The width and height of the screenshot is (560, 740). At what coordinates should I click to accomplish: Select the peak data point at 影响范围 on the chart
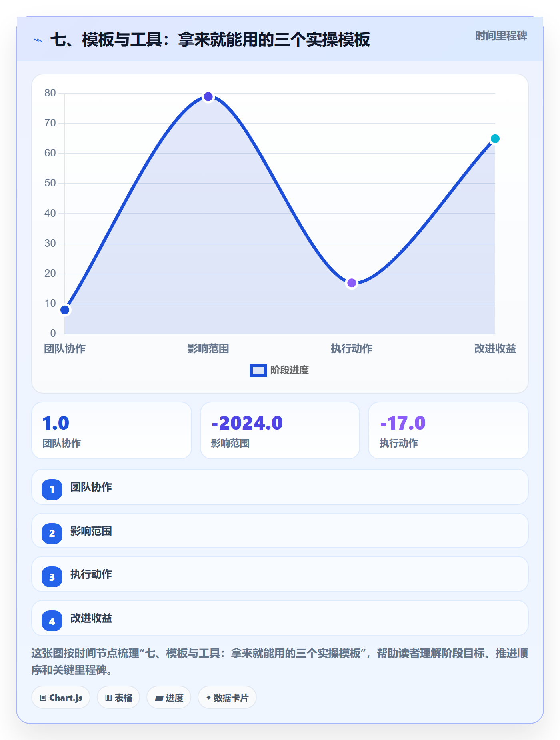pos(208,97)
